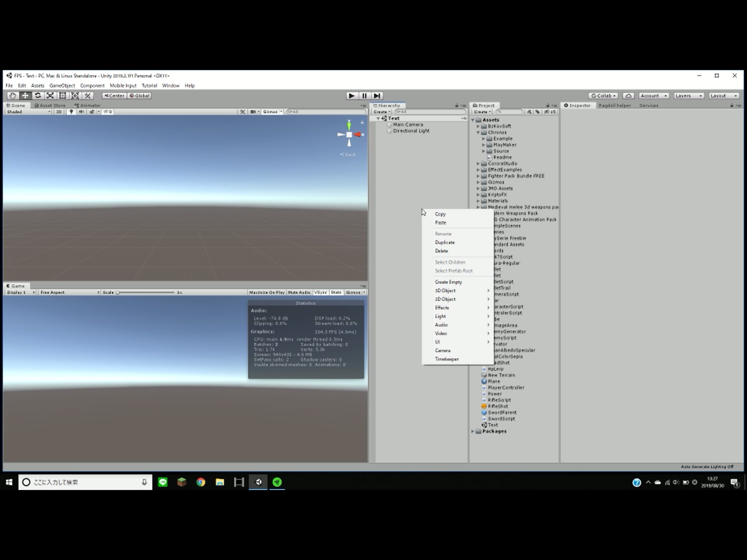Expand the BzKovSoft folder
The image size is (747, 560).
point(478,126)
